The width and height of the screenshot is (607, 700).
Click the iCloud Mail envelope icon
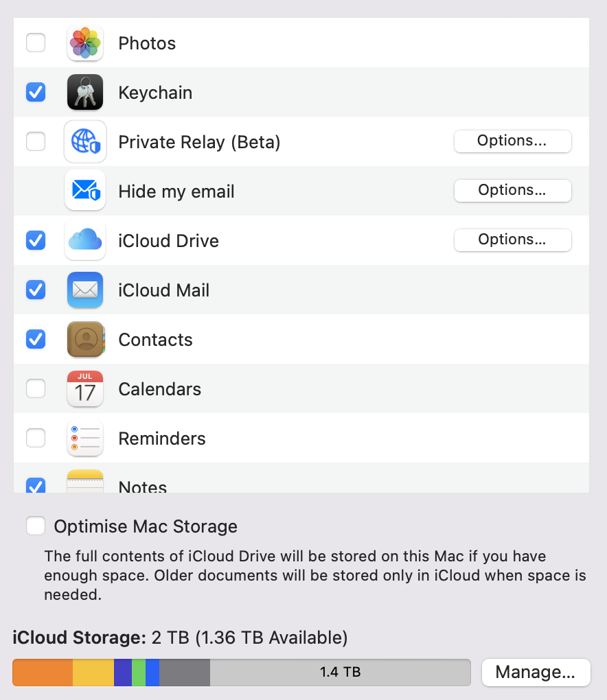click(x=85, y=290)
